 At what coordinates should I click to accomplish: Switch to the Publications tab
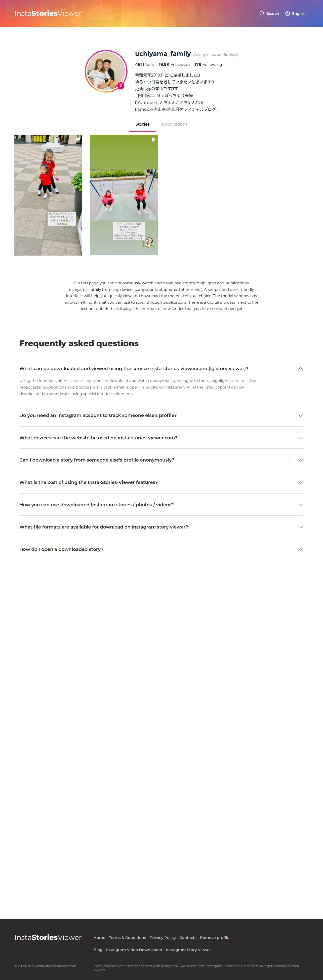(174, 124)
